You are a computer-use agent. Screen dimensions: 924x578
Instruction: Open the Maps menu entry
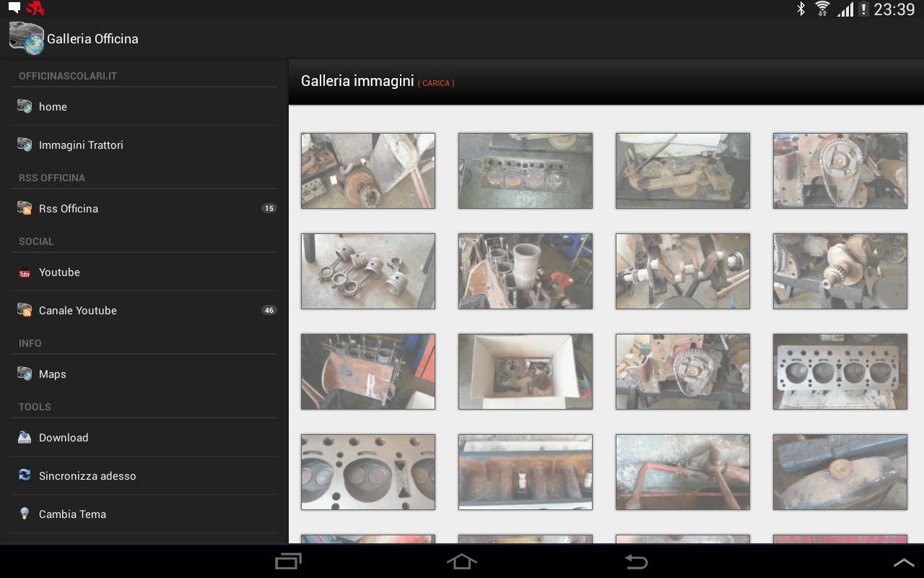tap(144, 374)
